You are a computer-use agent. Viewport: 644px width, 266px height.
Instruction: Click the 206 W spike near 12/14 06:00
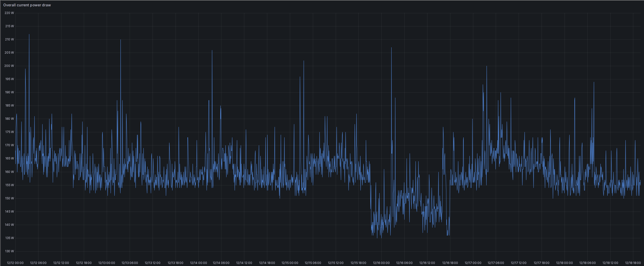212,50
